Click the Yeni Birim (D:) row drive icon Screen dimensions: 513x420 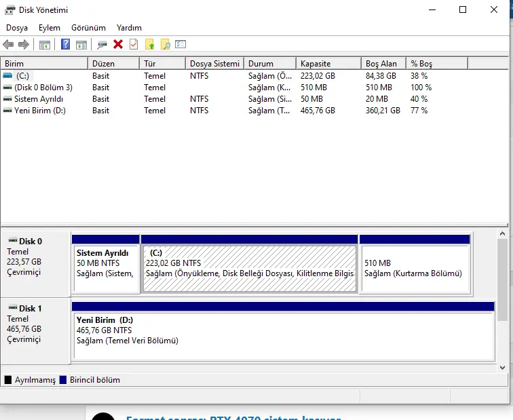pos(7,111)
